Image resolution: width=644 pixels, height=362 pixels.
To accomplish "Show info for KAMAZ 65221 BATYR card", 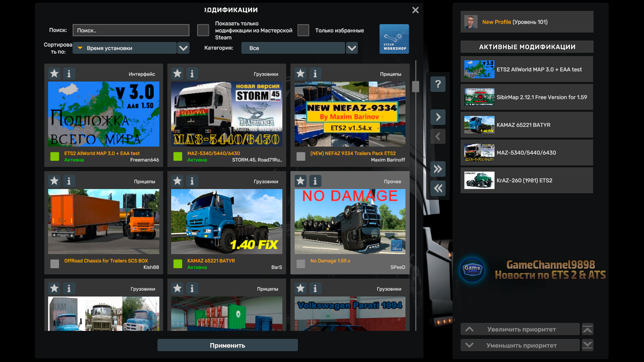I will (x=192, y=181).
